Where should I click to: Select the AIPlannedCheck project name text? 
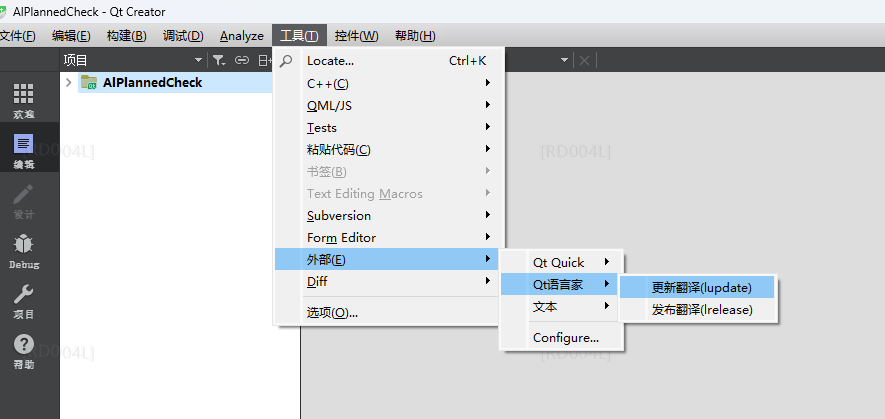(x=152, y=82)
